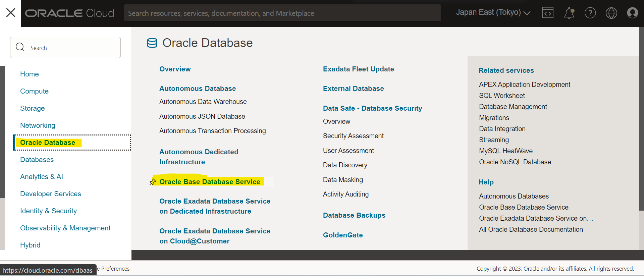This screenshot has height=276, width=644.
Task: Open Autonomous Databases help link
Action: pyautogui.click(x=514, y=196)
